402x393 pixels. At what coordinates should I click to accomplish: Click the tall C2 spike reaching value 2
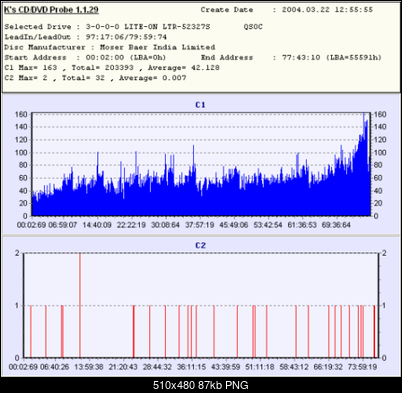click(x=80, y=305)
